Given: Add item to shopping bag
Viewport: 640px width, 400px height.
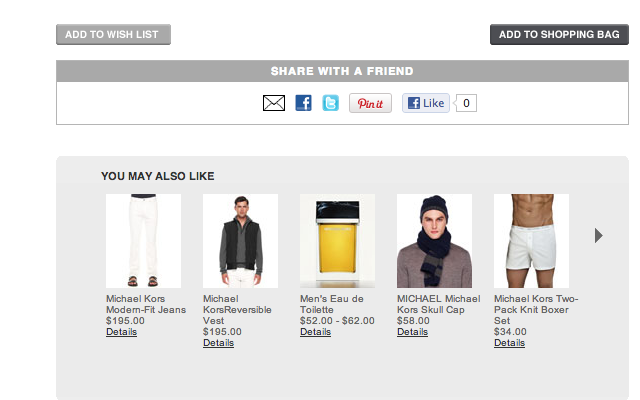Looking at the screenshot, I should coord(559,35).
